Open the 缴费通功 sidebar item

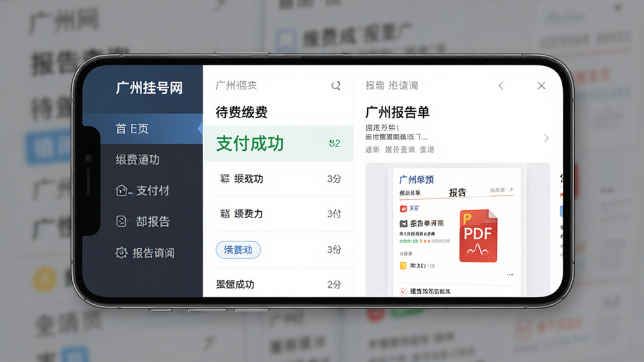pyautogui.click(x=143, y=160)
